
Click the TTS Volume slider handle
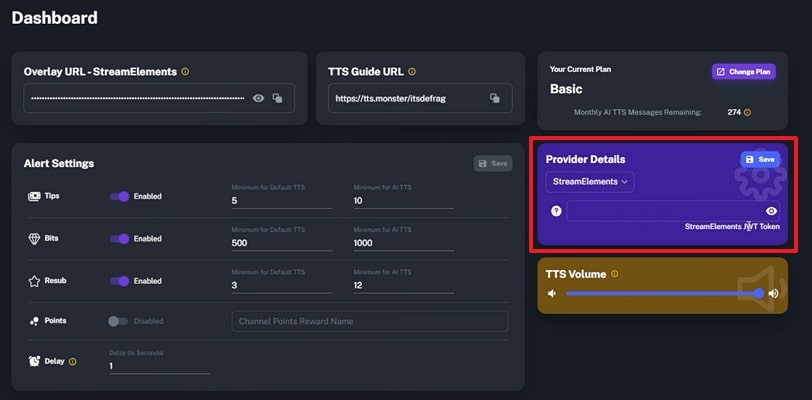click(x=759, y=294)
